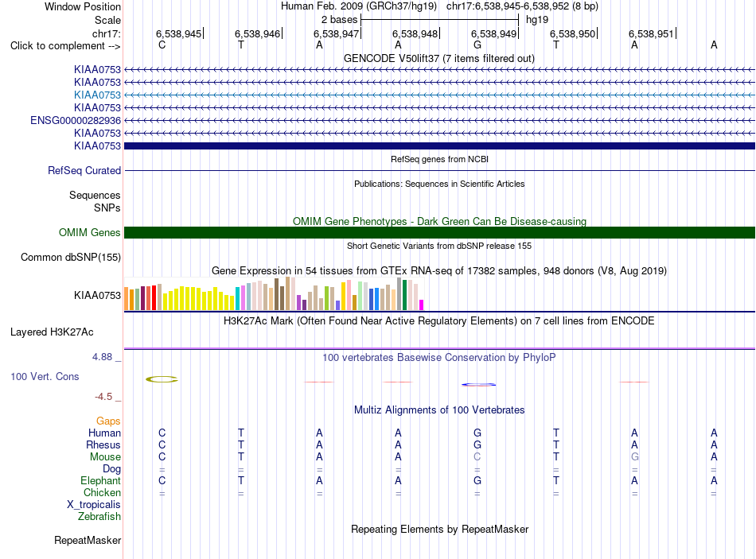This screenshot has width=756, height=559.
Task: Click the 6,538,949 ruler position
Action: pyautogui.click(x=493, y=33)
